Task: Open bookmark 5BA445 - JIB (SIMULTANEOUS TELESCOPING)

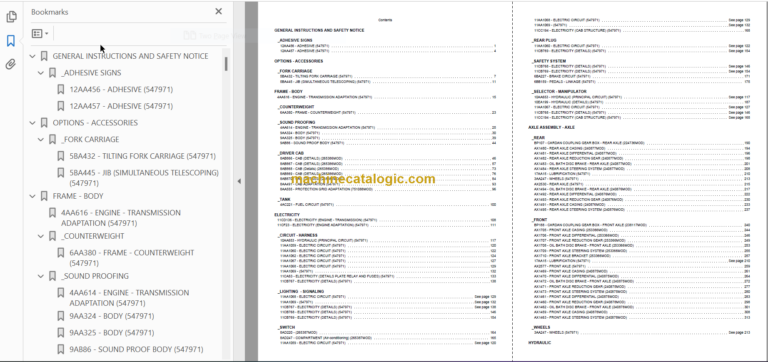Action: tap(144, 178)
